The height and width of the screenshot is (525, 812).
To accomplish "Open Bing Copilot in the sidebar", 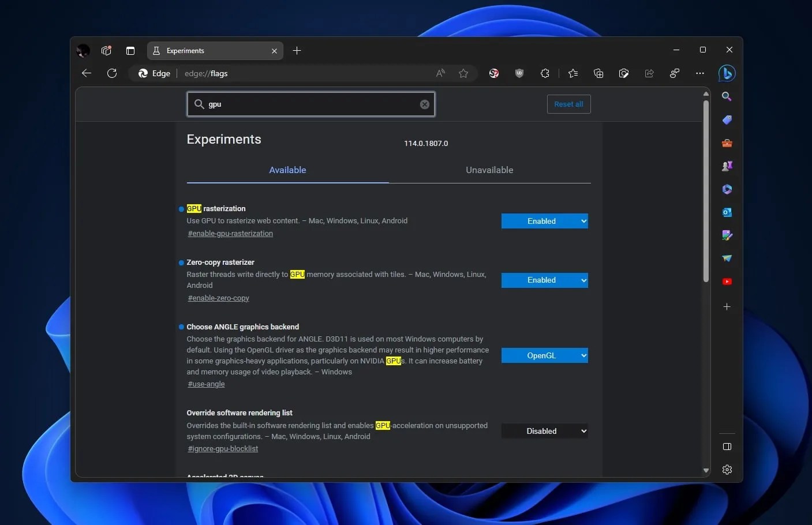I will [727, 73].
